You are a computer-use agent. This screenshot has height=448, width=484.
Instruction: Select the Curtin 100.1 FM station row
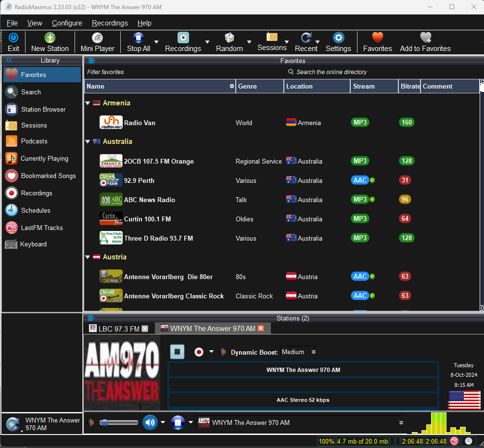[x=282, y=219]
